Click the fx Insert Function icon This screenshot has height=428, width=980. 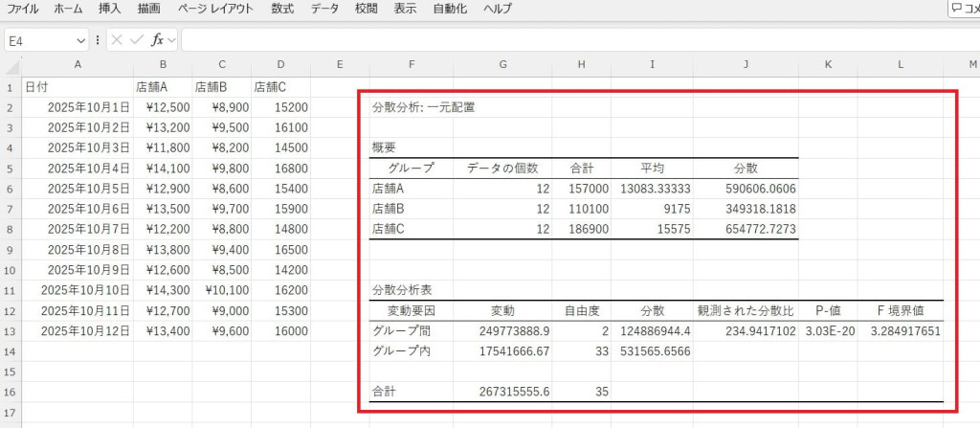click(157, 40)
